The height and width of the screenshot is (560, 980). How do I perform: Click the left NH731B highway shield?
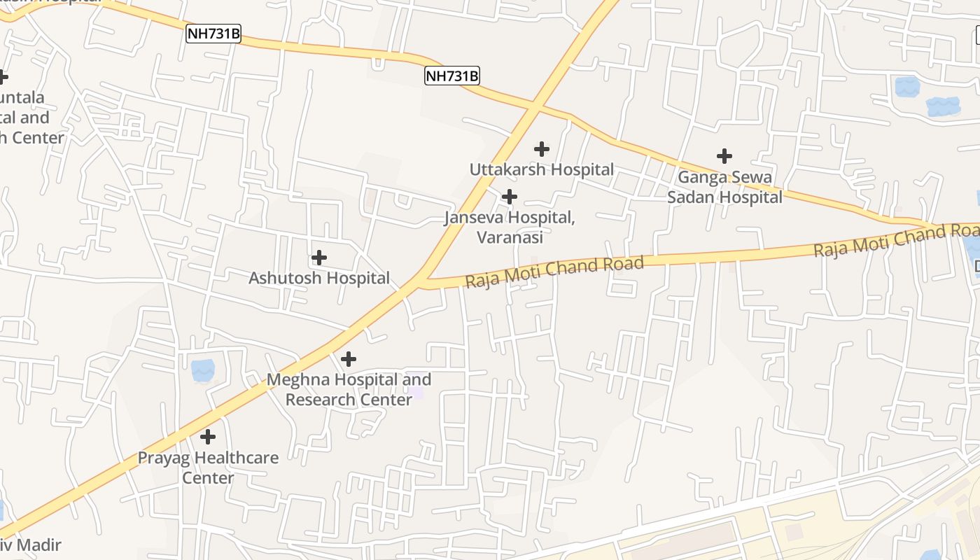point(213,34)
